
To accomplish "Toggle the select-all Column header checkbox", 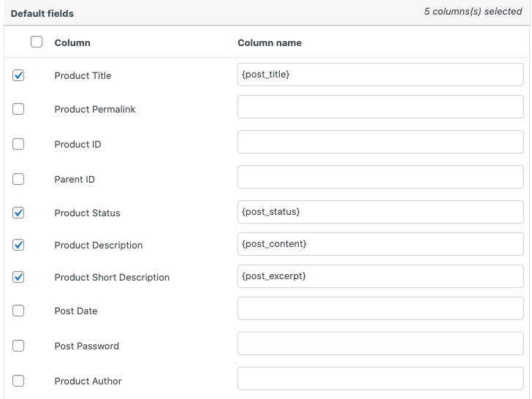I will (x=37, y=42).
